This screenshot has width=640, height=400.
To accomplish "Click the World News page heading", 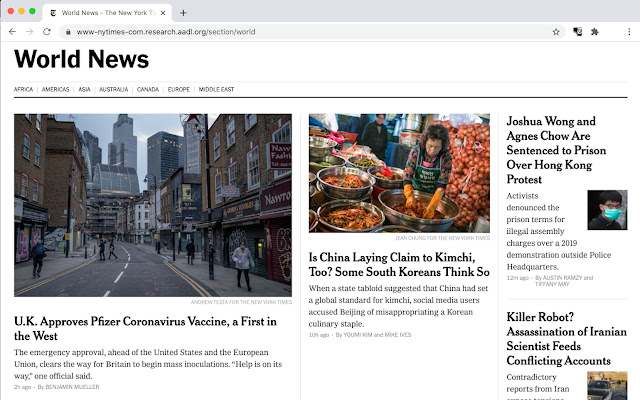I will pos(82,59).
